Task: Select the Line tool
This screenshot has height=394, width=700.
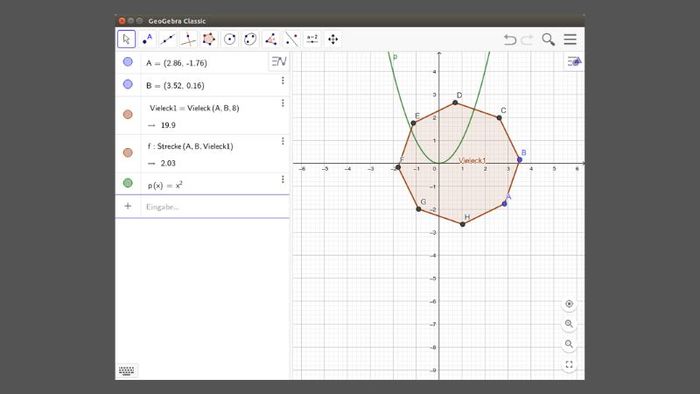Action: pos(167,39)
